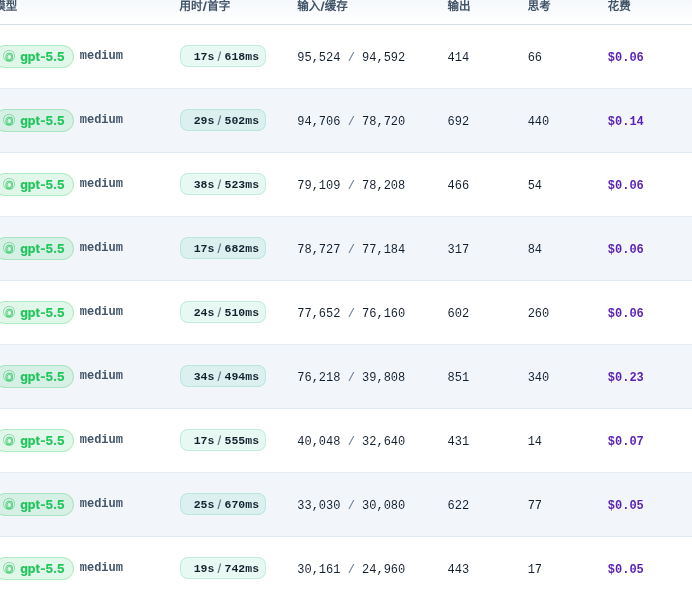Click the medium label in the 24s / 510ms row
This screenshot has height=593, width=692.
pyautogui.click(x=101, y=311)
